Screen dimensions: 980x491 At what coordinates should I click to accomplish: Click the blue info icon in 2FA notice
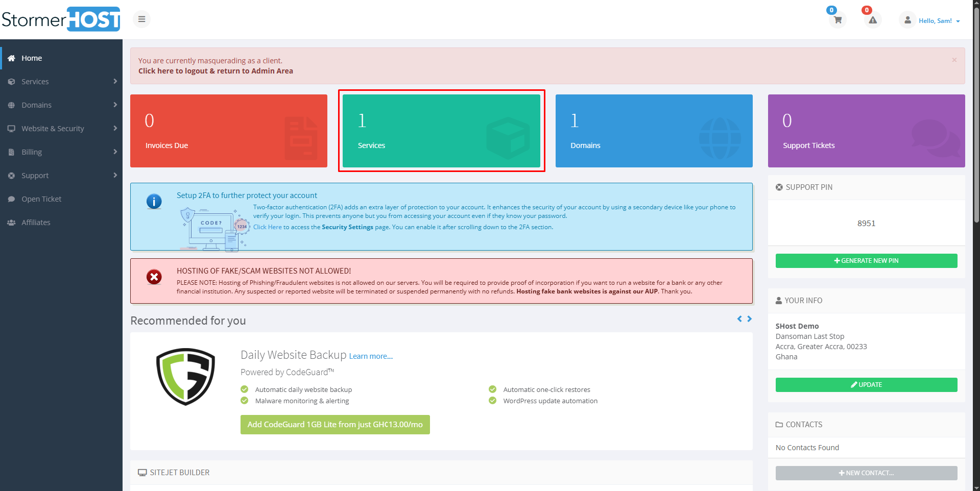pos(154,202)
